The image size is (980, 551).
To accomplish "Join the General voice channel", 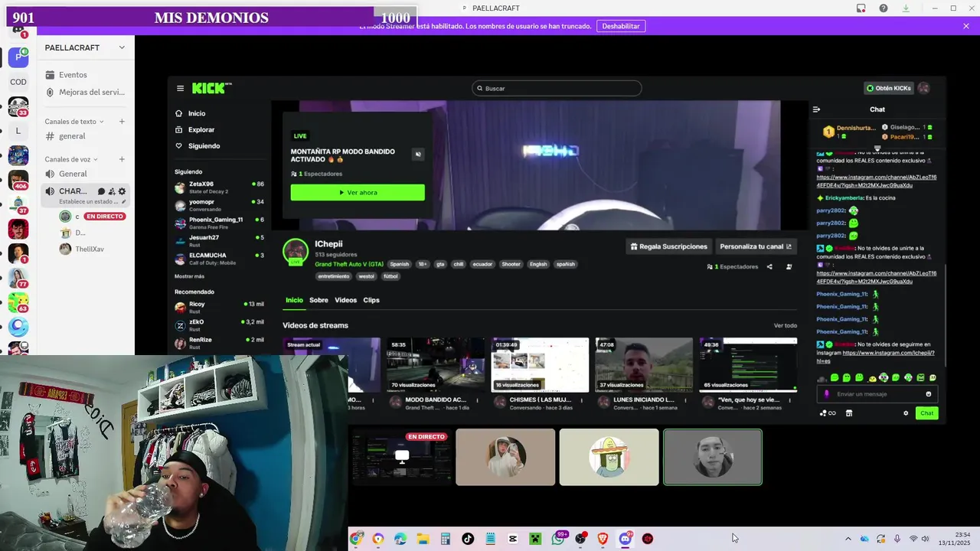I will coord(73,174).
